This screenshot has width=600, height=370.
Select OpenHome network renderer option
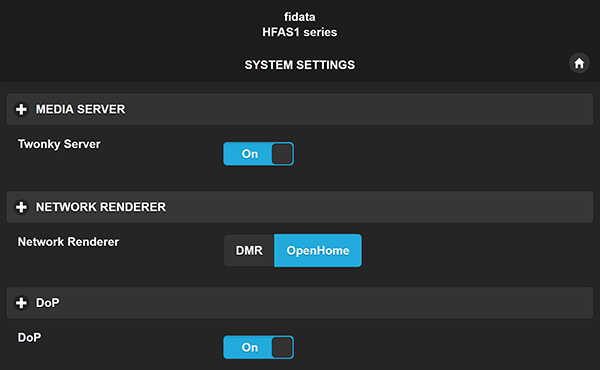tap(318, 251)
